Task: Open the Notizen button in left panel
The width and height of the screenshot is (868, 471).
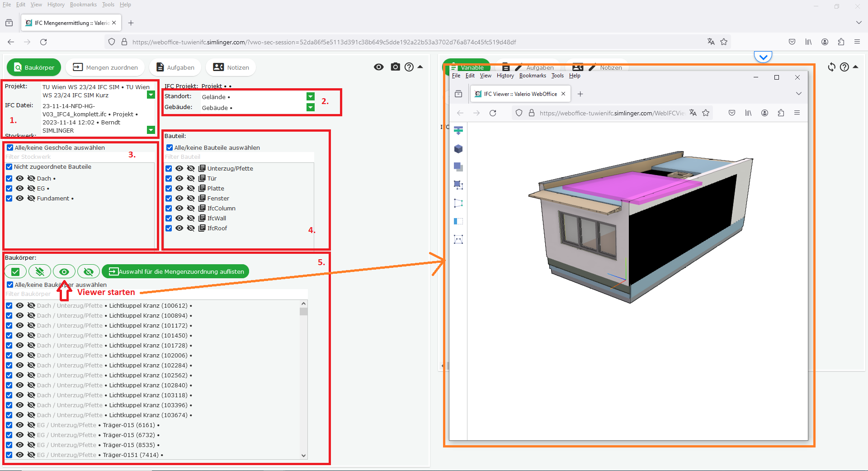Action: pyautogui.click(x=231, y=67)
